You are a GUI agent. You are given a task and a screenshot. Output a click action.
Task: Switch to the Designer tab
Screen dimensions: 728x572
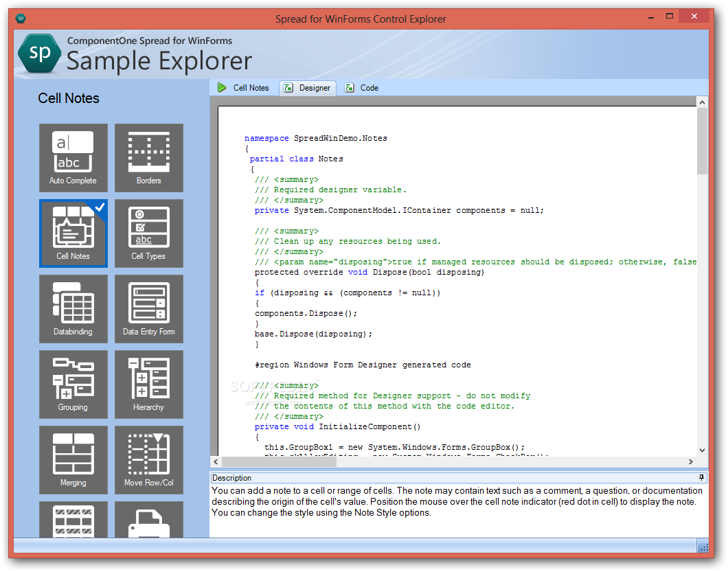308,88
